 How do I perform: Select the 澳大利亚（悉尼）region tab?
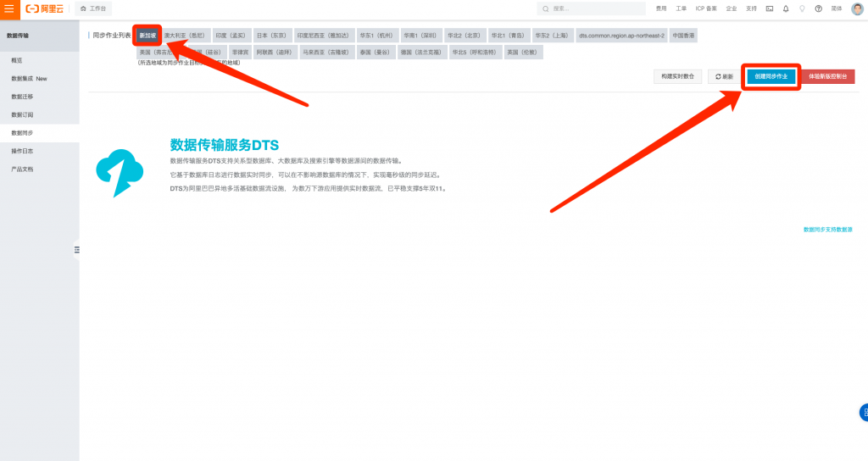(x=184, y=36)
